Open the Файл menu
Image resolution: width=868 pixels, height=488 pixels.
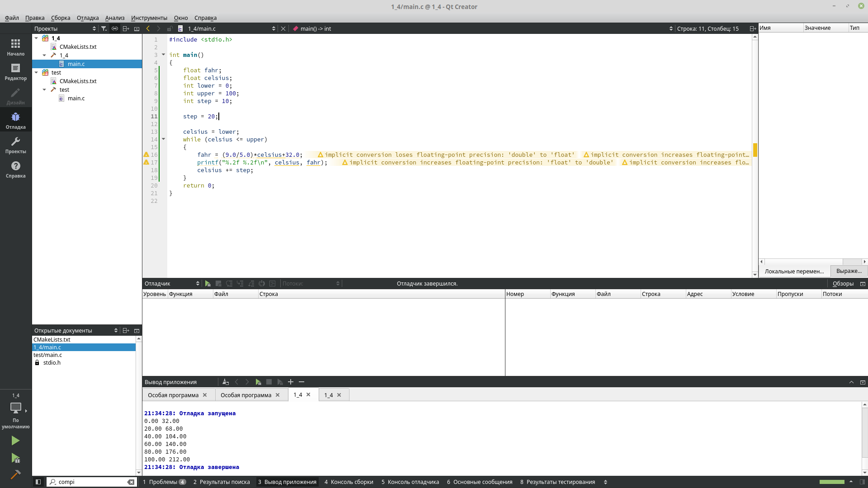12,18
